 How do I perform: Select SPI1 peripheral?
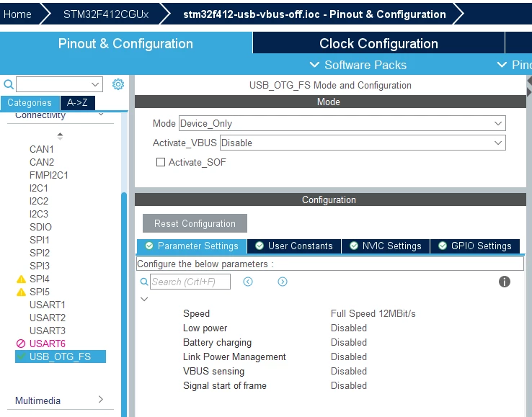[x=40, y=240]
